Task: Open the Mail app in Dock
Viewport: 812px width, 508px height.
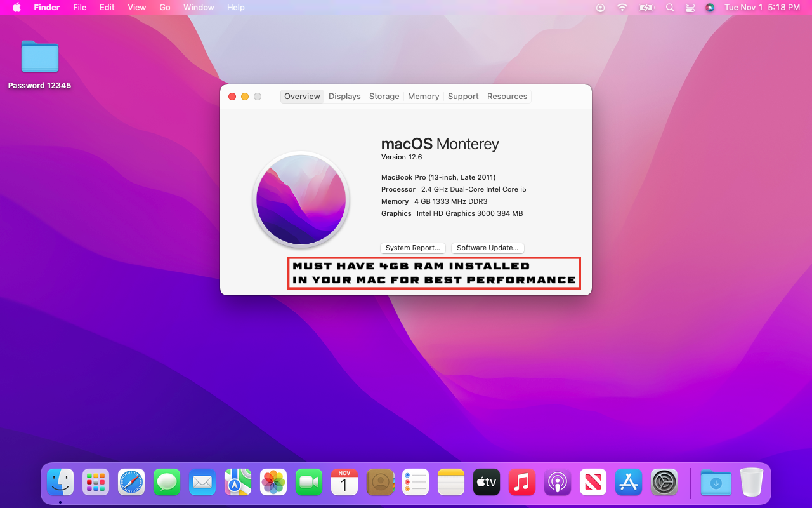Action: point(202,483)
